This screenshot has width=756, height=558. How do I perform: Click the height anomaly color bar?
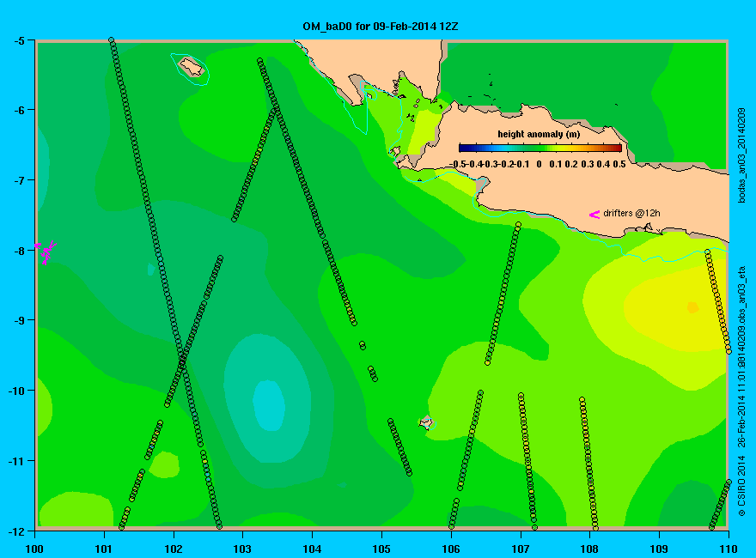tap(540, 148)
